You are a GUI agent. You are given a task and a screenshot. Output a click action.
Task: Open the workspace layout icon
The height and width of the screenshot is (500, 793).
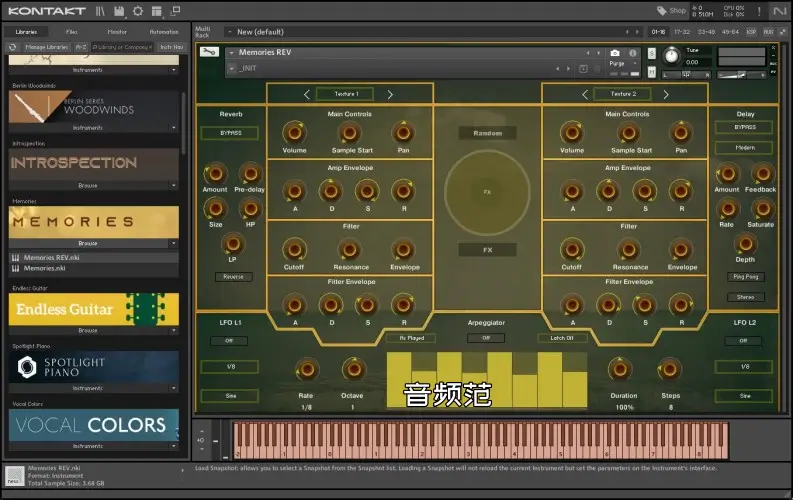click(x=157, y=11)
